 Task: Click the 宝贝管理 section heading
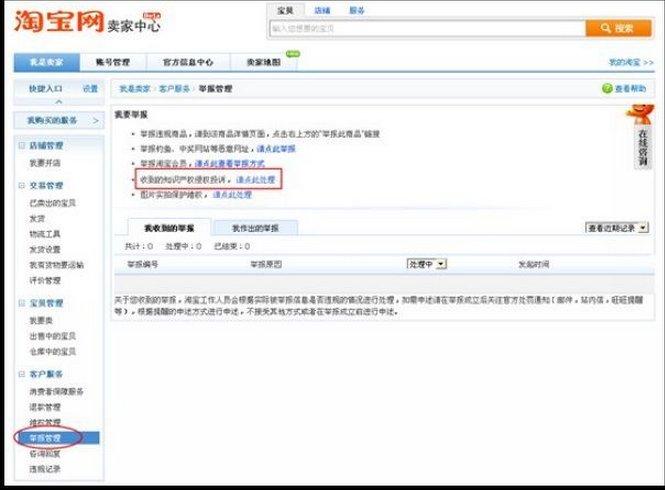click(x=46, y=303)
